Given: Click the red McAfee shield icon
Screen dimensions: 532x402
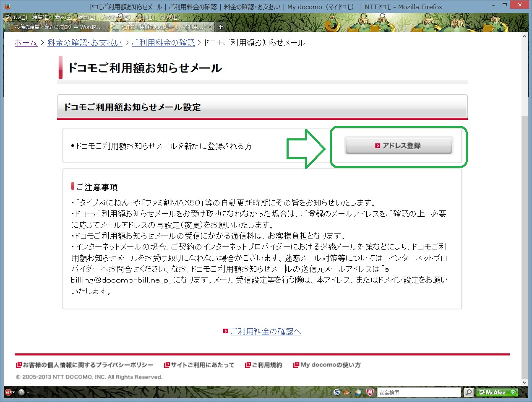Looking at the screenshot, I should tap(370, 392).
